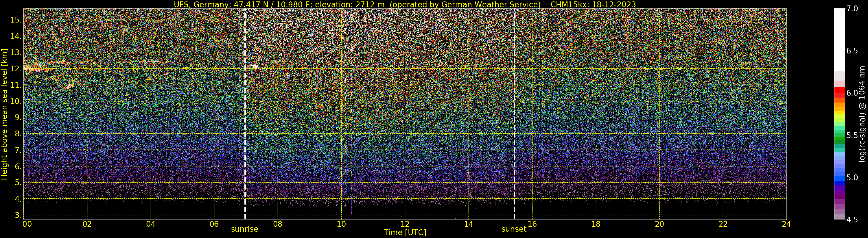Click the time axis tick label '00'

[x=27, y=224]
